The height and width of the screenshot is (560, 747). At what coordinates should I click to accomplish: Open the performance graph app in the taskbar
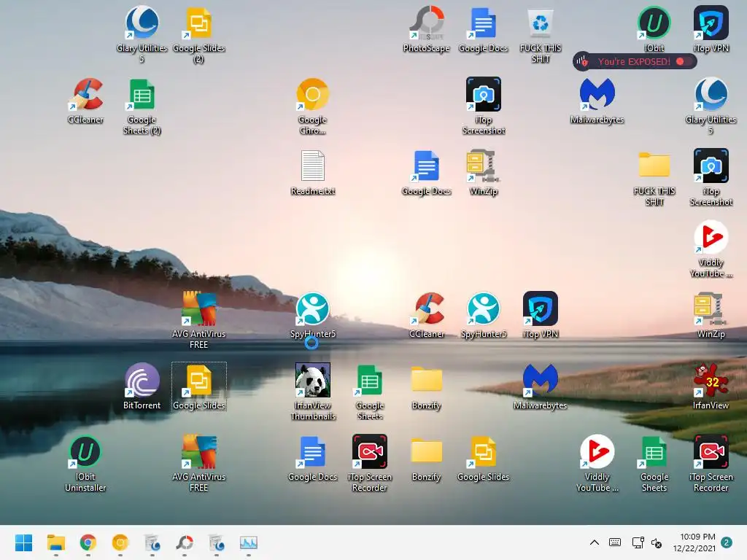point(249,542)
